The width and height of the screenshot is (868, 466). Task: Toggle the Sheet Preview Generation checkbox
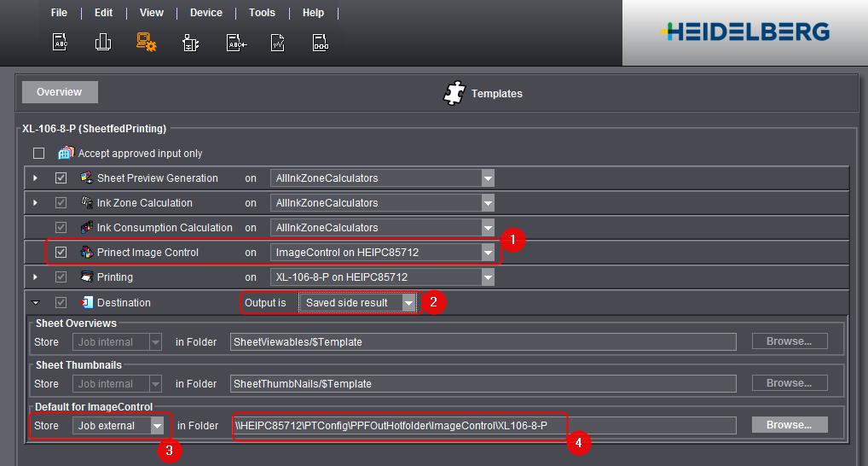point(61,178)
